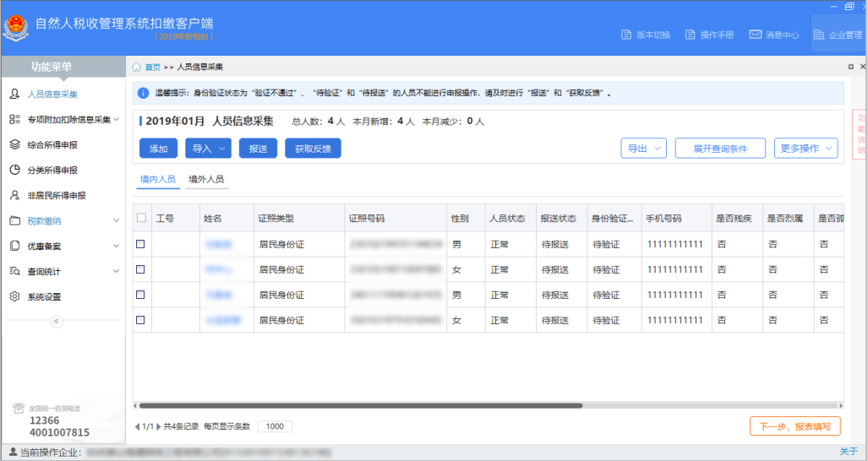Switch to the 境内人员 tab
Viewport: 868px width, 461px height.
point(158,179)
